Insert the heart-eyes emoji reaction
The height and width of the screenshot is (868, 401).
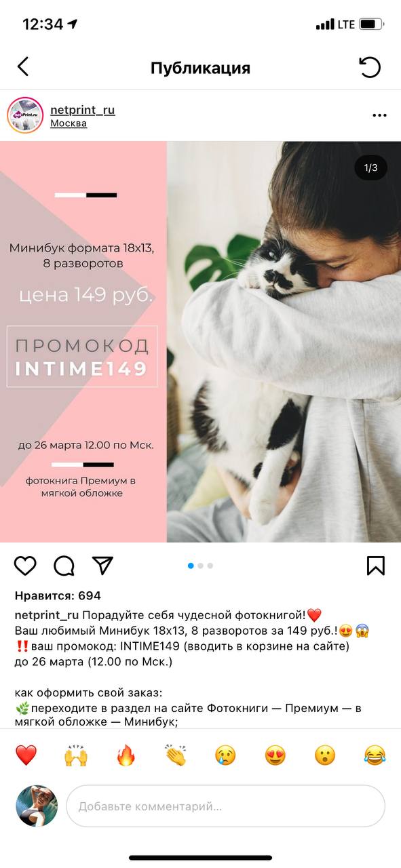point(275,755)
